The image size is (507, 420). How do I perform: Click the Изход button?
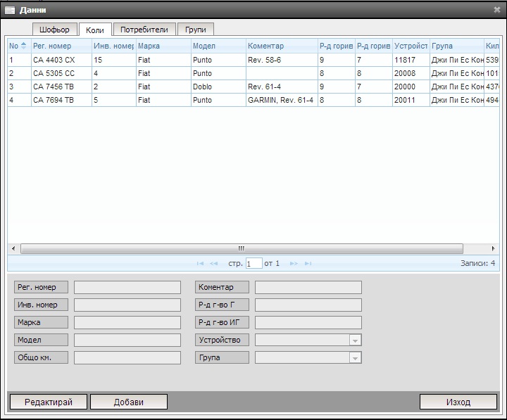pos(458,402)
